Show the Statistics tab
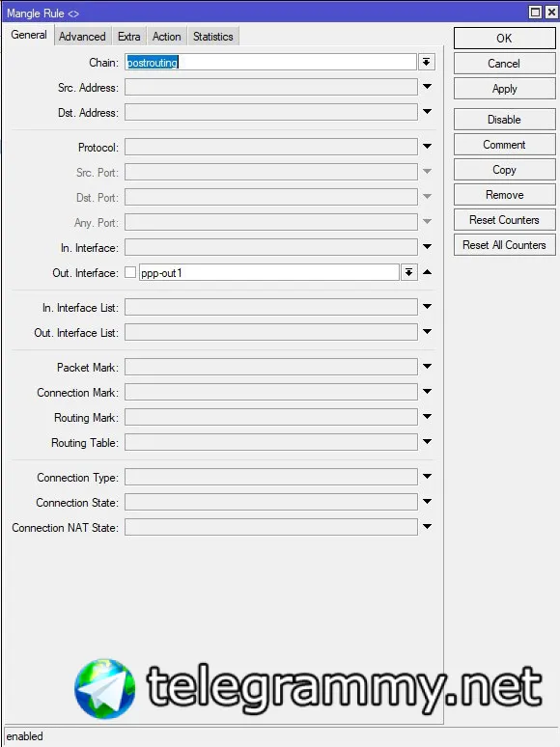The image size is (560, 747). point(213,37)
